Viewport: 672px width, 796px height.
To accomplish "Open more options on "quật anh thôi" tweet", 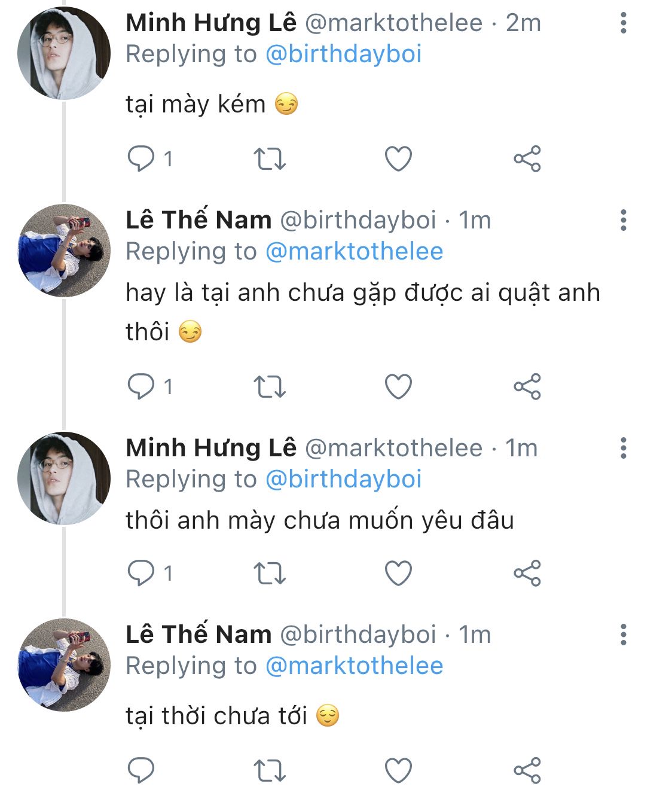I will (x=624, y=221).
